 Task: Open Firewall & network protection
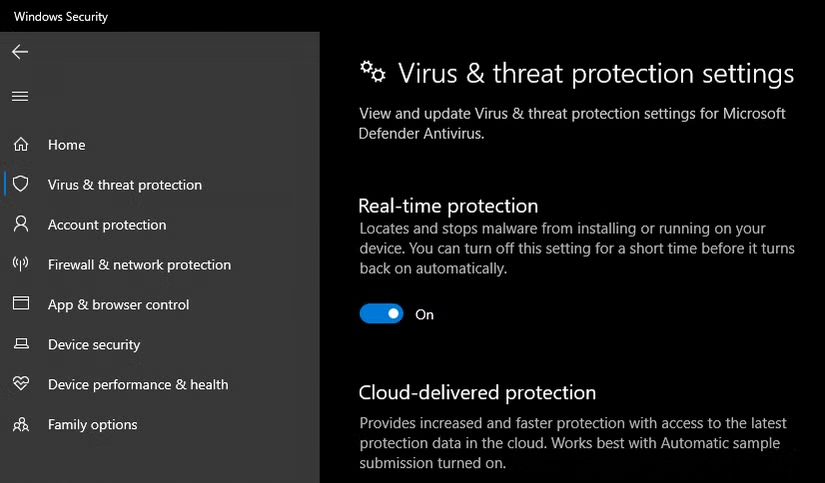tap(139, 265)
